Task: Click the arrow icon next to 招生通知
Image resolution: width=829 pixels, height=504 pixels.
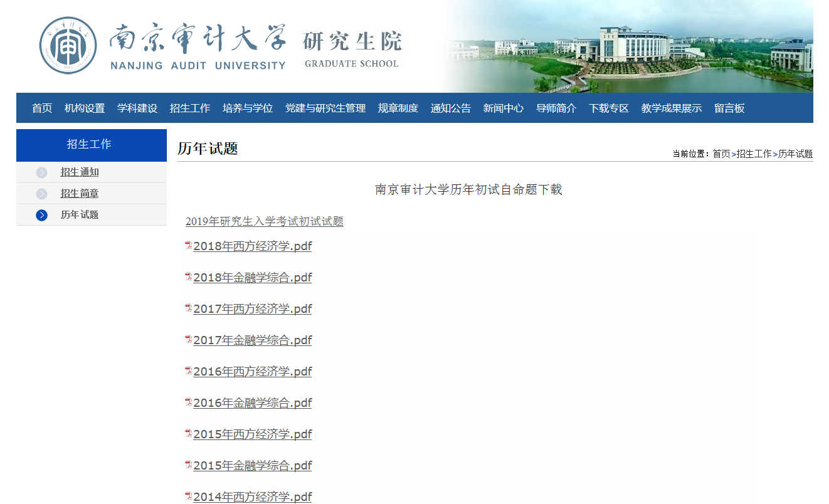Action: [x=42, y=172]
